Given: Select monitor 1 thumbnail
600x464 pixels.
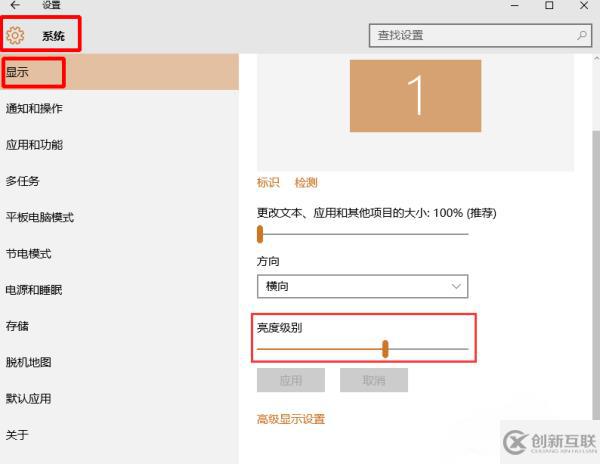Looking at the screenshot, I should (x=416, y=96).
